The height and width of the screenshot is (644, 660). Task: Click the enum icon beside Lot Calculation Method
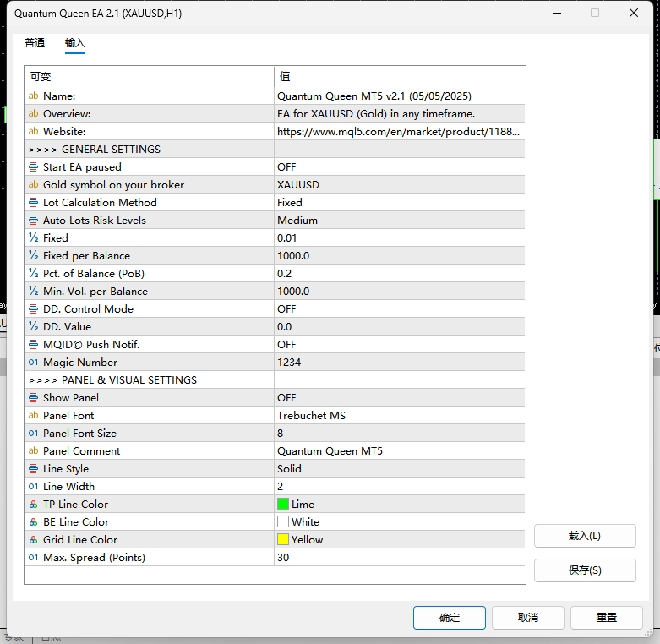click(x=33, y=203)
